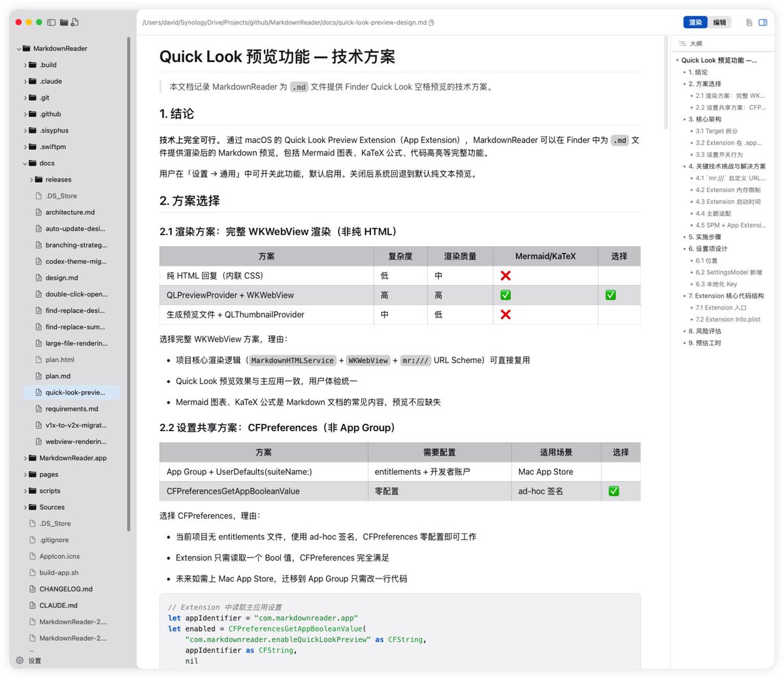Toggle the outline panel with the blue sidebar icon
The image size is (784, 678).
(762, 22)
